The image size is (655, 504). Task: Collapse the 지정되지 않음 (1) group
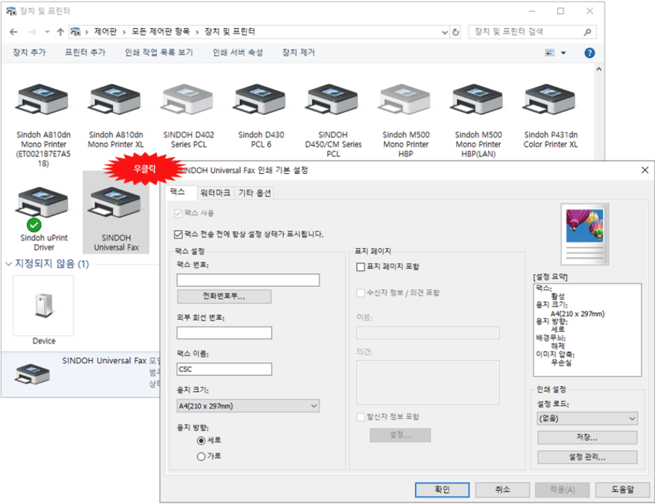coord(8,264)
